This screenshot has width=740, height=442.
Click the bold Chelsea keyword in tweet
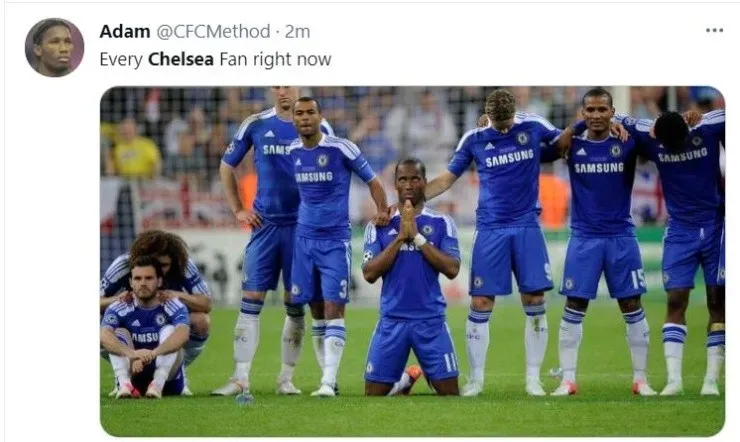click(181, 59)
